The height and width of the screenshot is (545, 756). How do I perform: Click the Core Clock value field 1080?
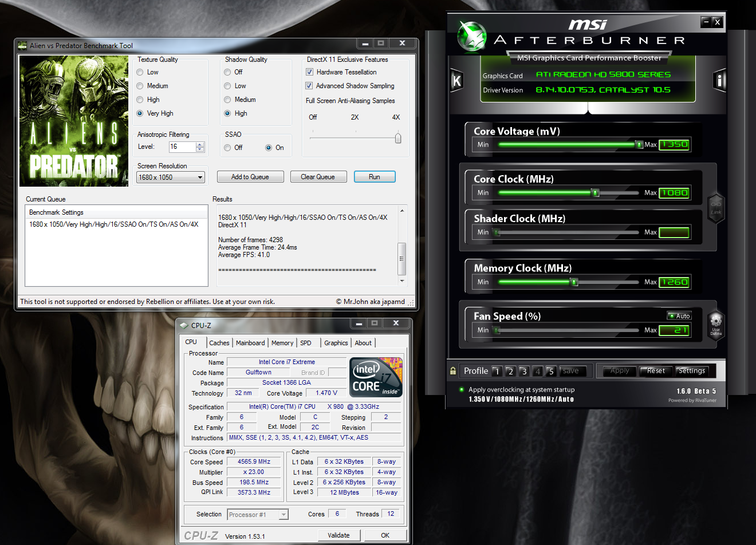click(674, 192)
